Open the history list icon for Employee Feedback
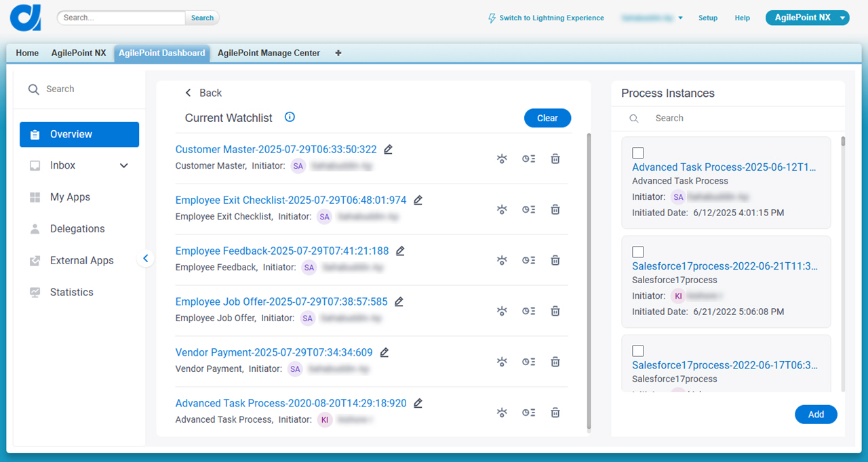Screen dimensions: 868x462 tap(528, 260)
